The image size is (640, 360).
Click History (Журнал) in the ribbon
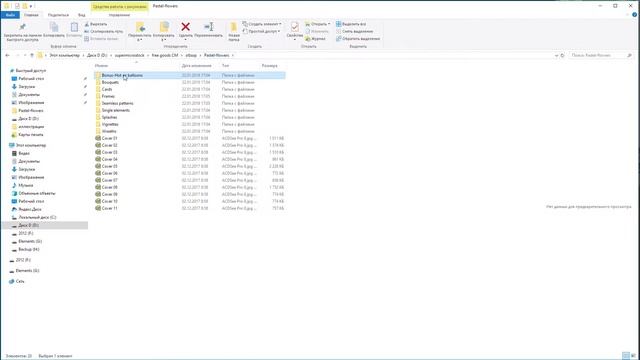[x=315, y=39]
